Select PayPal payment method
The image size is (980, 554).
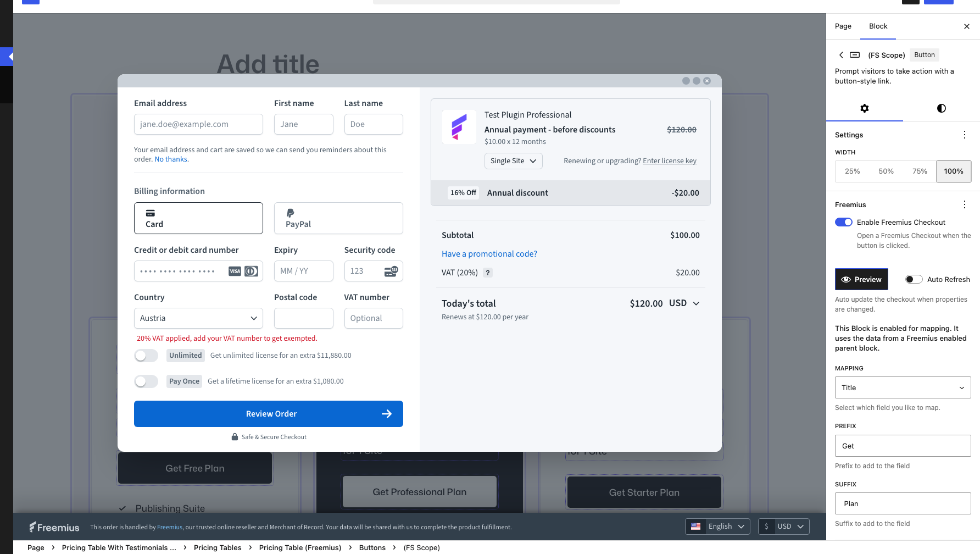pos(338,218)
